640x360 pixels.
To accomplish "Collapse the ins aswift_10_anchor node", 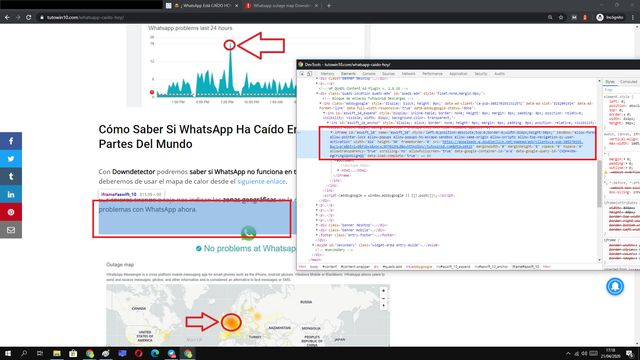I will pos(328,123).
